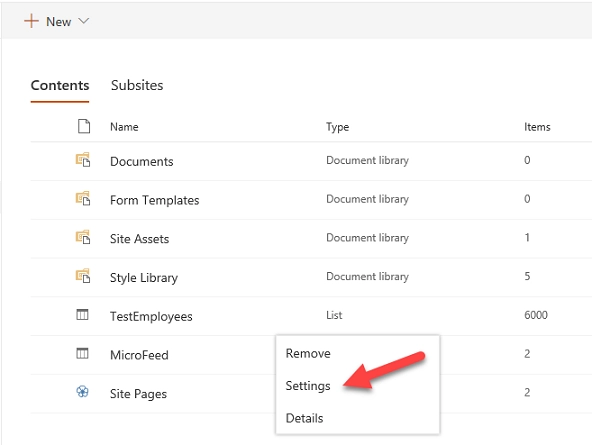The image size is (592, 445).
Task: Switch to the Subsites tab
Action: pos(137,85)
